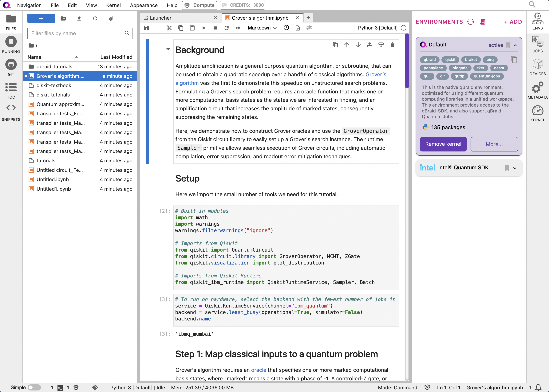
Task: Open the oracle link
Action: click(259, 370)
